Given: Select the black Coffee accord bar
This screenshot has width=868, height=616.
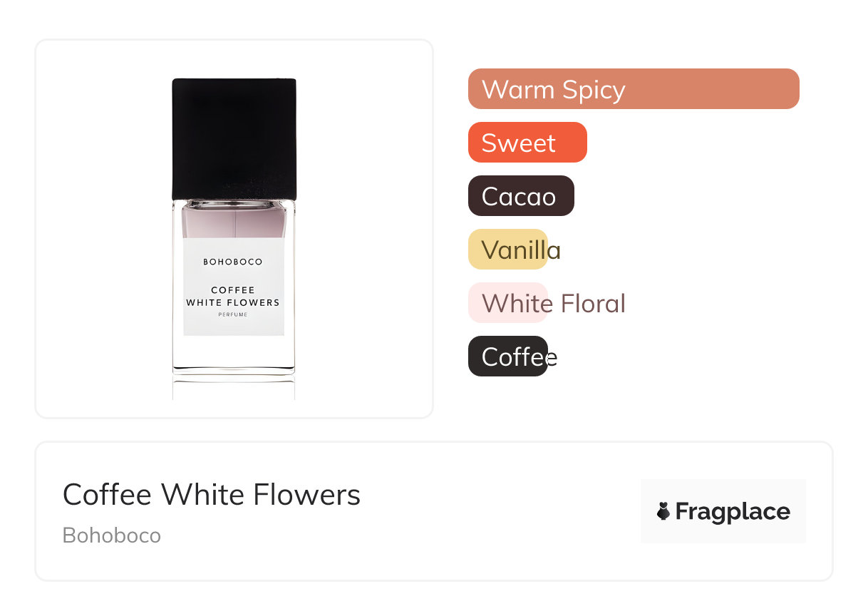Looking at the screenshot, I should [x=507, y=356].
